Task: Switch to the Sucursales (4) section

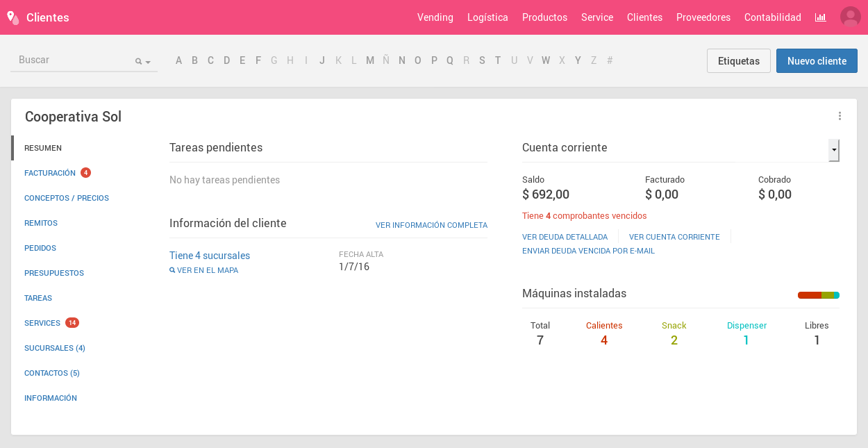Action: [x=55, y=348]
